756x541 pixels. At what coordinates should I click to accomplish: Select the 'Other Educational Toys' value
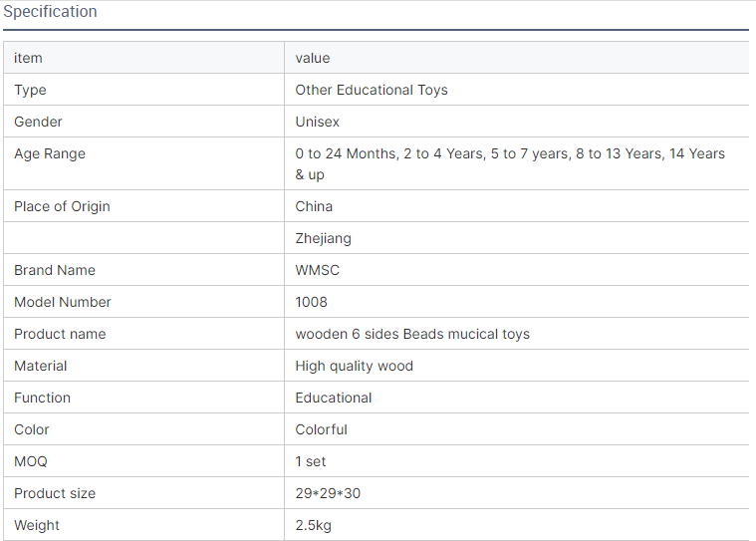pos(372,90)
